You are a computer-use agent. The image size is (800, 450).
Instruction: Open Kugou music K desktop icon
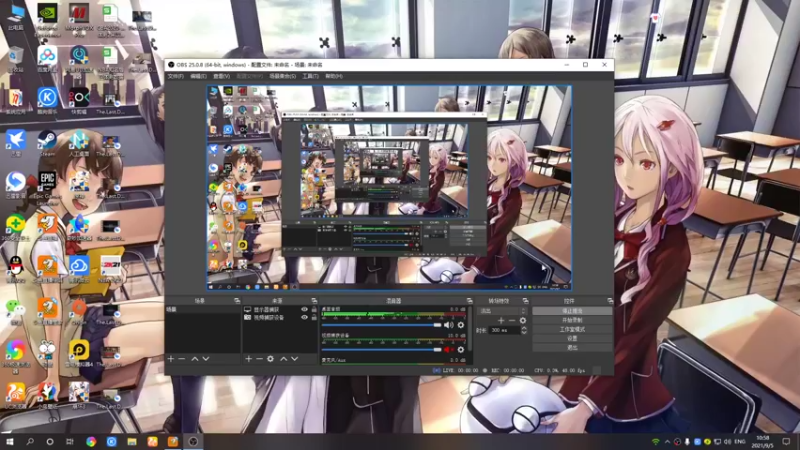coord(47,100)
